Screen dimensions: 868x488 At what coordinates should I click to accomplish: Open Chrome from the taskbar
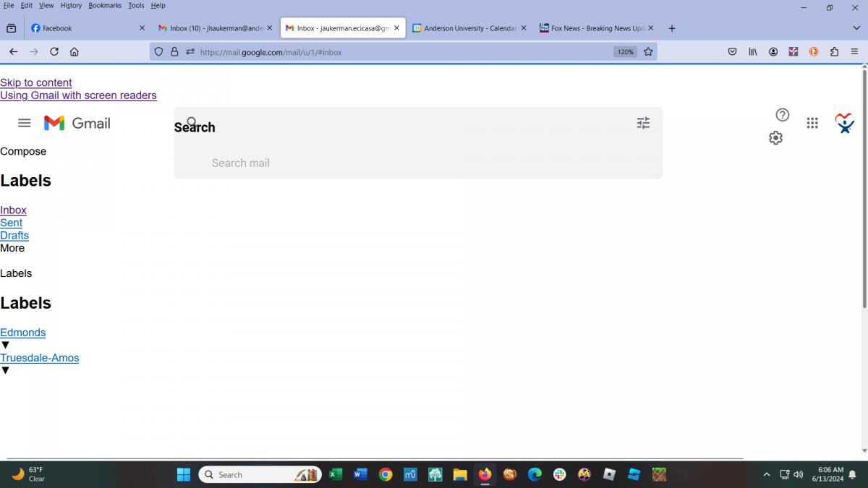(x=386, y=475)
